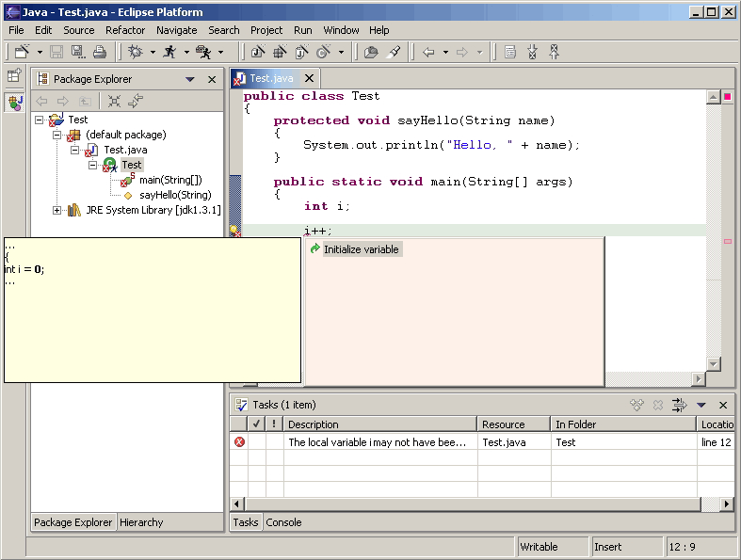The height and width of the screenshot is (560, 741).
Task: Open the Window menu
Action: (341, 30)
